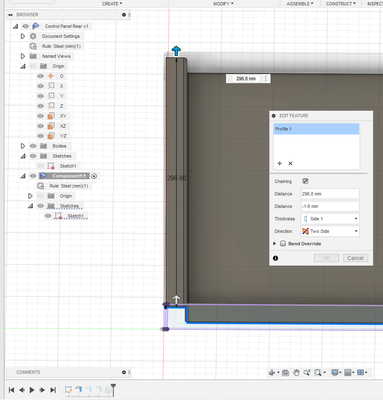This screenshot has width=383, height=400.
Task: Select the blue flange feature in timeline
Action: coord(79,389)
